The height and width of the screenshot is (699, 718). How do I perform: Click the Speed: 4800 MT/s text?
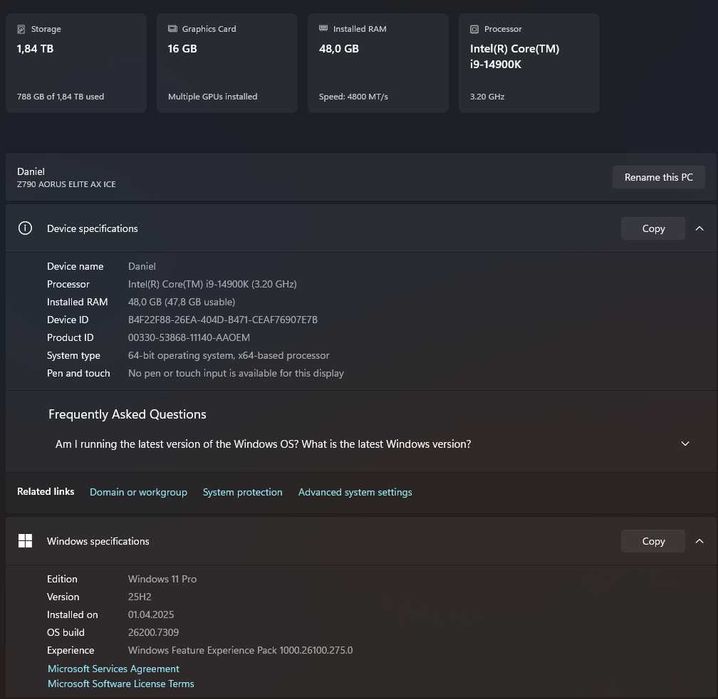pyautogui.click(x=354, y=97)
